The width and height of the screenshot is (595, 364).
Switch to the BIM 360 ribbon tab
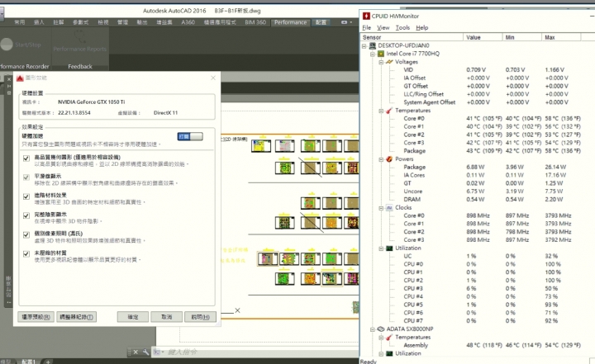coord(255,22)
